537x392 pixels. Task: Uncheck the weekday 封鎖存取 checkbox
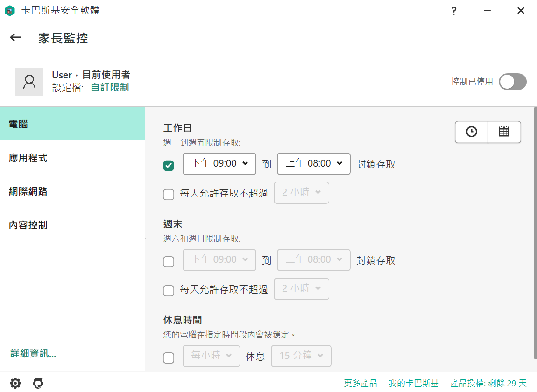(x=169, y=165)
